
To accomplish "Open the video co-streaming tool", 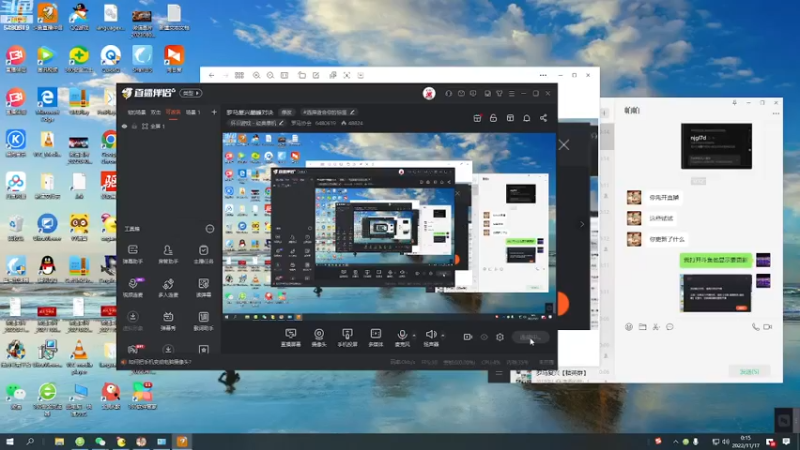I will [133, 287].
